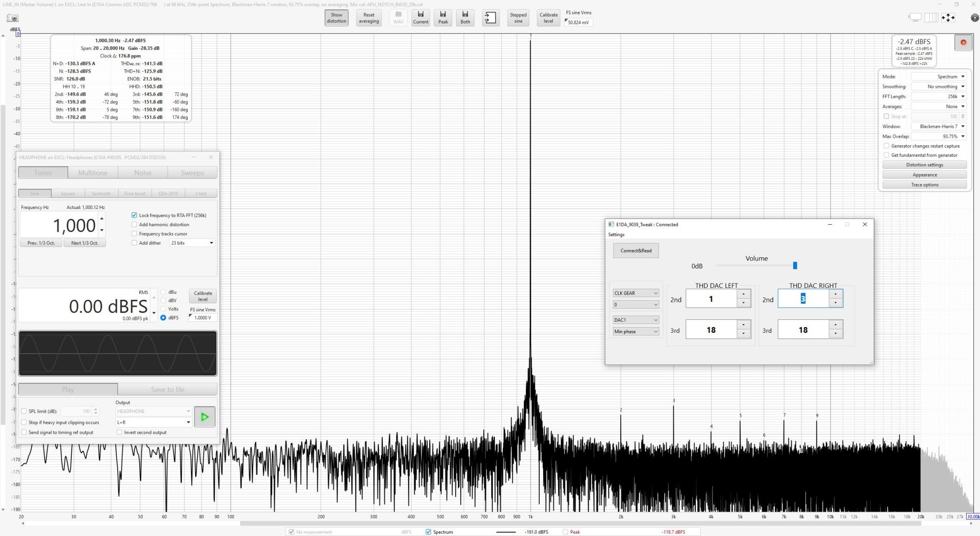Select J-test waveform tab
This screenshot has width=980, height=536.
201,193
